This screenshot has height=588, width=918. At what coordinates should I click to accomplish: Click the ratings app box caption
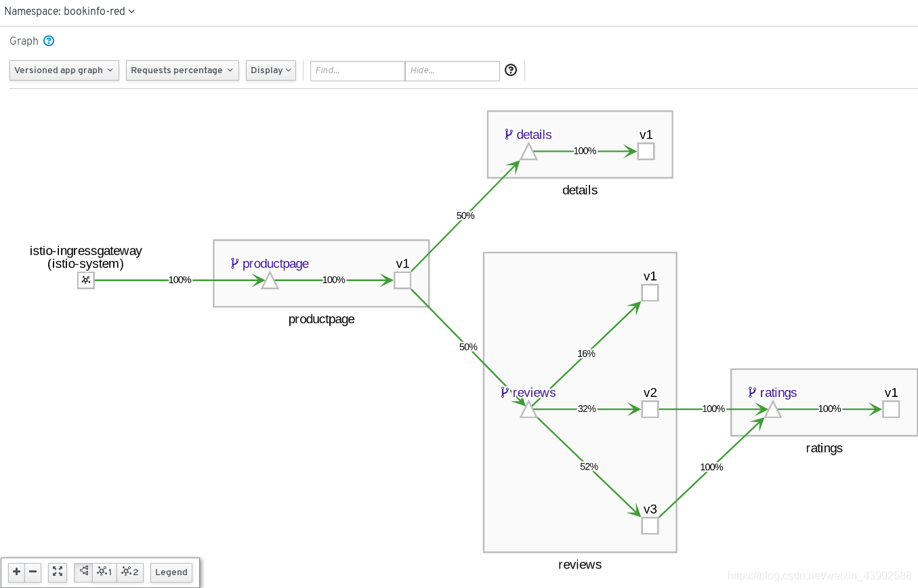pyautogui.click(x=824, y=448)
